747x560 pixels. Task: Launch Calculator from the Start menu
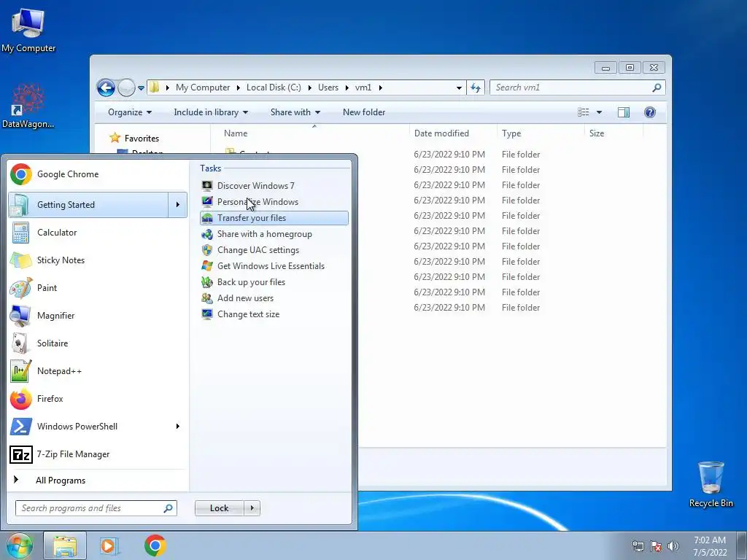98,233
